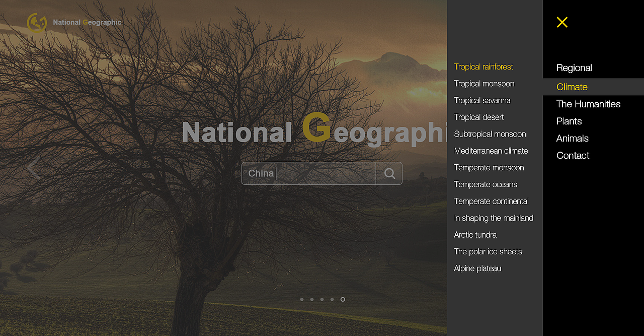This screenshot has width=644, height=336.
Task: Open the Animals menu item
Action: point(573,139)
